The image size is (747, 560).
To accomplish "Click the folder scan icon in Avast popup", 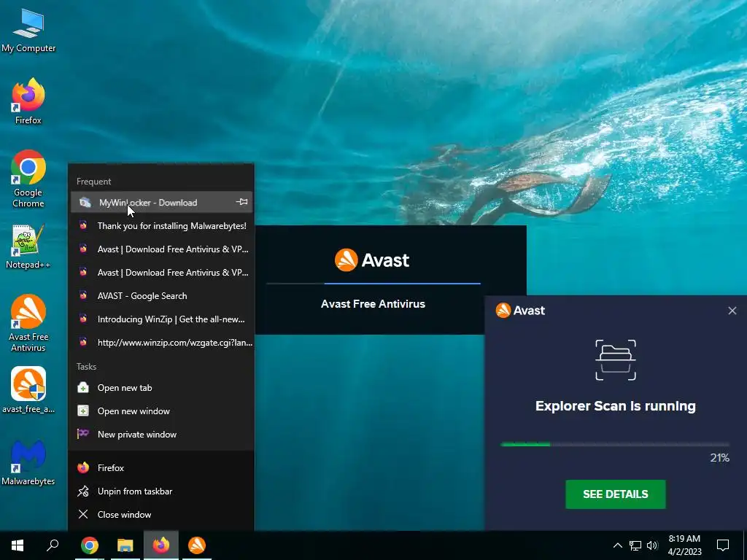I will point(616,360).
